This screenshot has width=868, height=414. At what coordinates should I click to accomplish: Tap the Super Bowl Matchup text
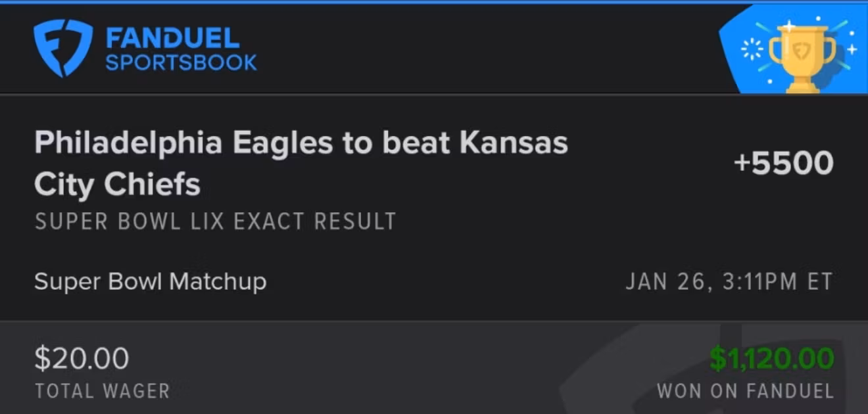150,282
